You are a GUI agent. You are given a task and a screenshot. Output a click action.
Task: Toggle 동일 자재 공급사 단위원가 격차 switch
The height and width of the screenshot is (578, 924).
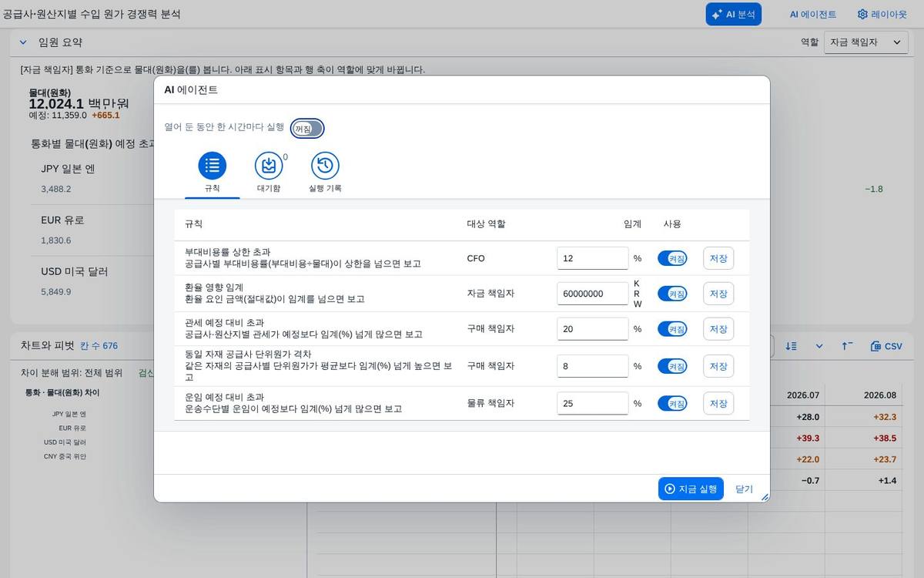coord(672,366)
